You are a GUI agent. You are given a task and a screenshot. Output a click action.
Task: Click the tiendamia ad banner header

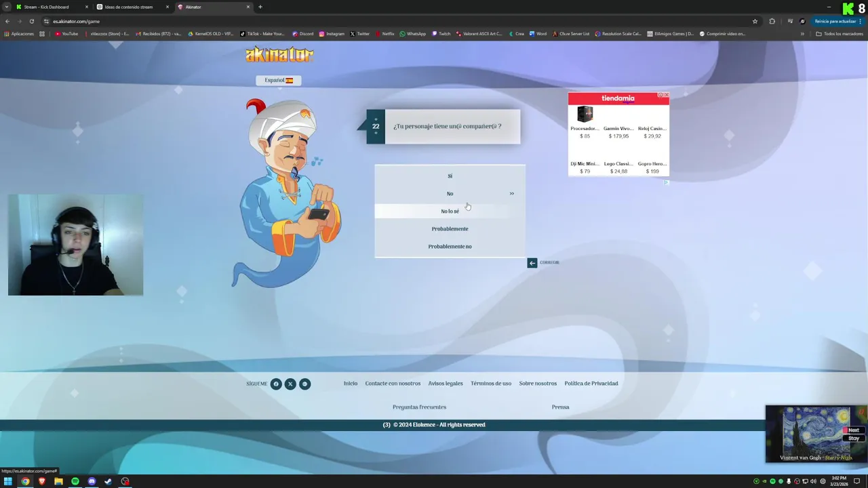pos(618,98)
